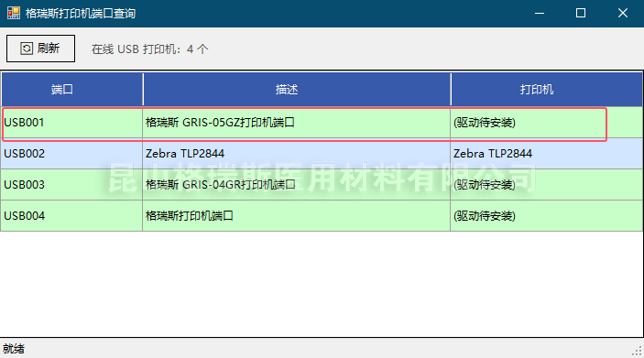644x358 pixels.
Task: Click the (驱动待安装) cell in the USB004 row
Action: click(547, 216)
